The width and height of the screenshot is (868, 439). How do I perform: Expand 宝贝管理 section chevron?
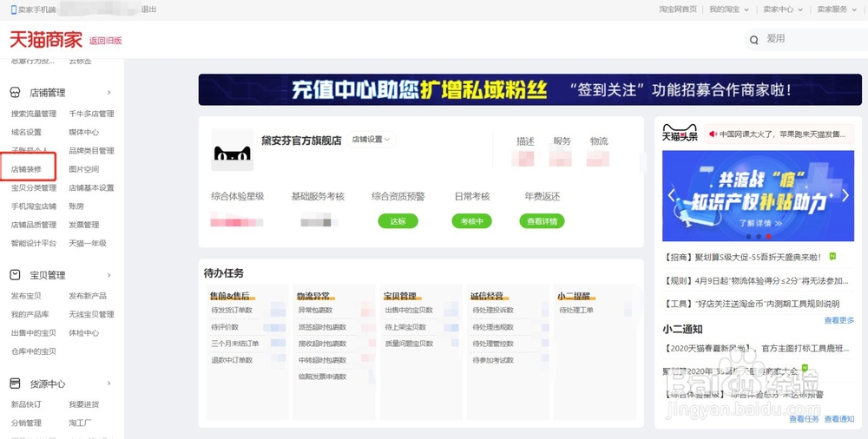coord(109,274)
